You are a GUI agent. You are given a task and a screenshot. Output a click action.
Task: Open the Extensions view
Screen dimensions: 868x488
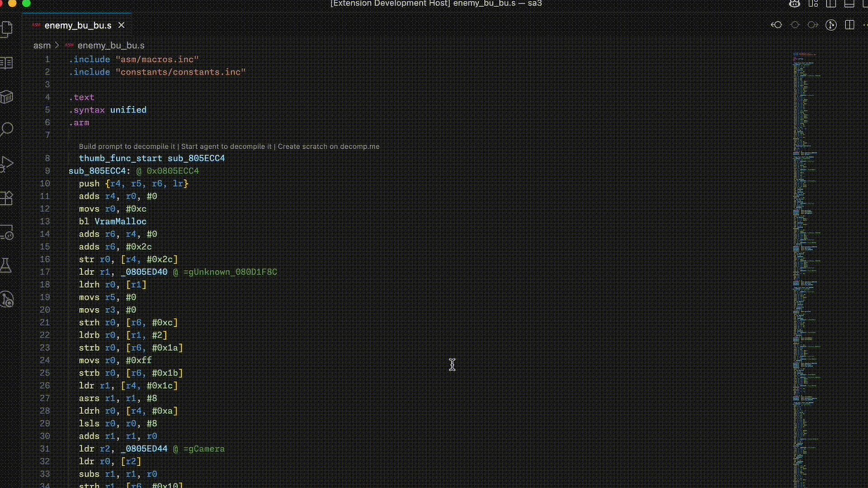[7, 198]
